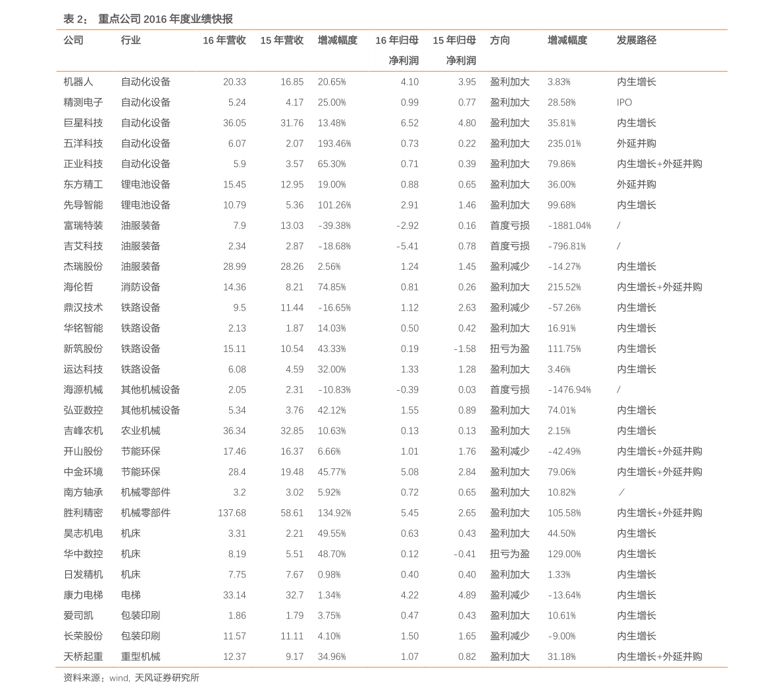Click 农业机械 in 吉峰农机 row

(x=141, y=431)
